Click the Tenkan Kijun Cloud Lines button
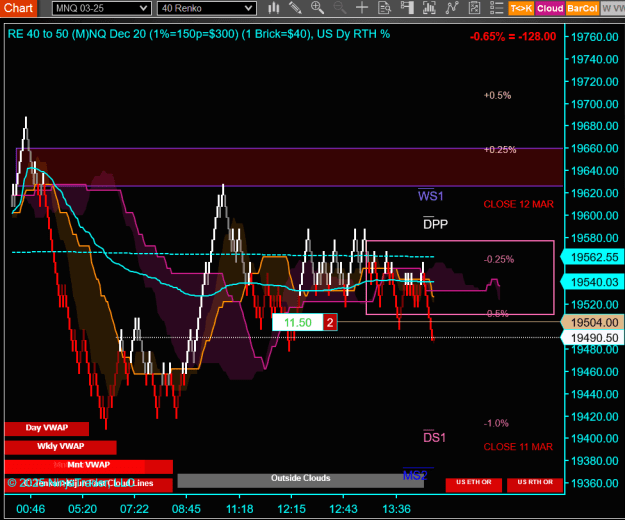This screenshot has width=625, height=520. pyautogui.click(x=88, y=484)
